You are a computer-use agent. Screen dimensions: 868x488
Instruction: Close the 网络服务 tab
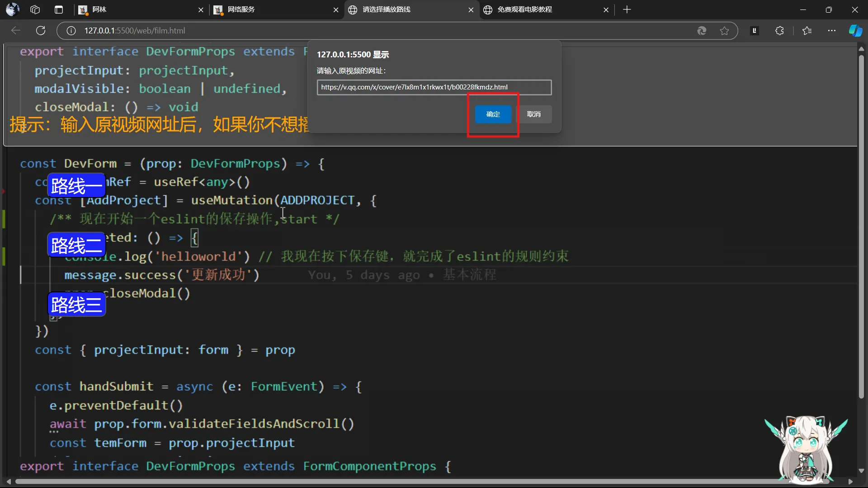point(336,10)
